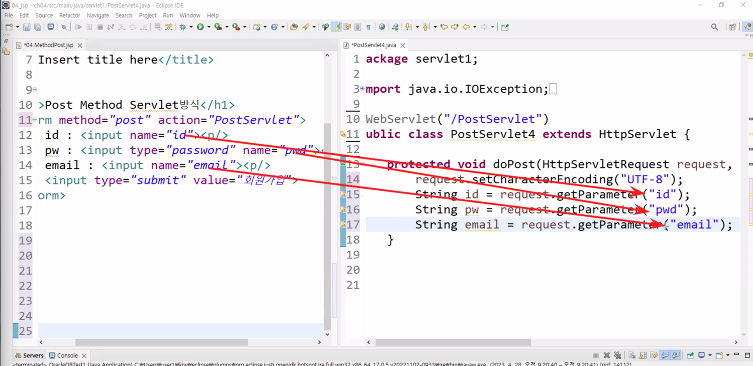The image size is (753, 366).
Task: Expand the Back history dropdown arrow
Action: pyautogui.click(x=475, y=27)
